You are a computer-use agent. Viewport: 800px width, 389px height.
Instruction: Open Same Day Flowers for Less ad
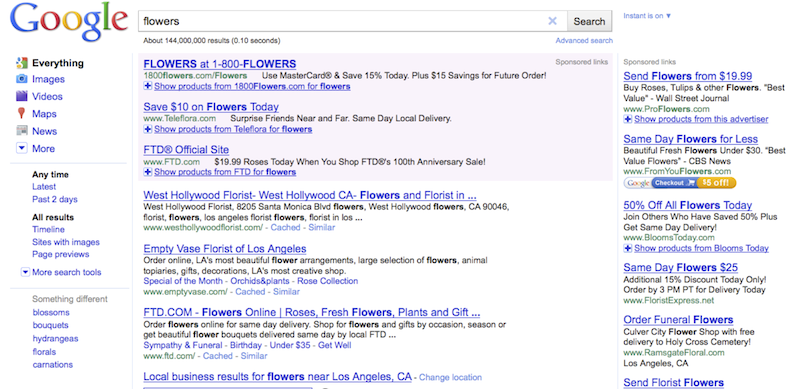690,139
